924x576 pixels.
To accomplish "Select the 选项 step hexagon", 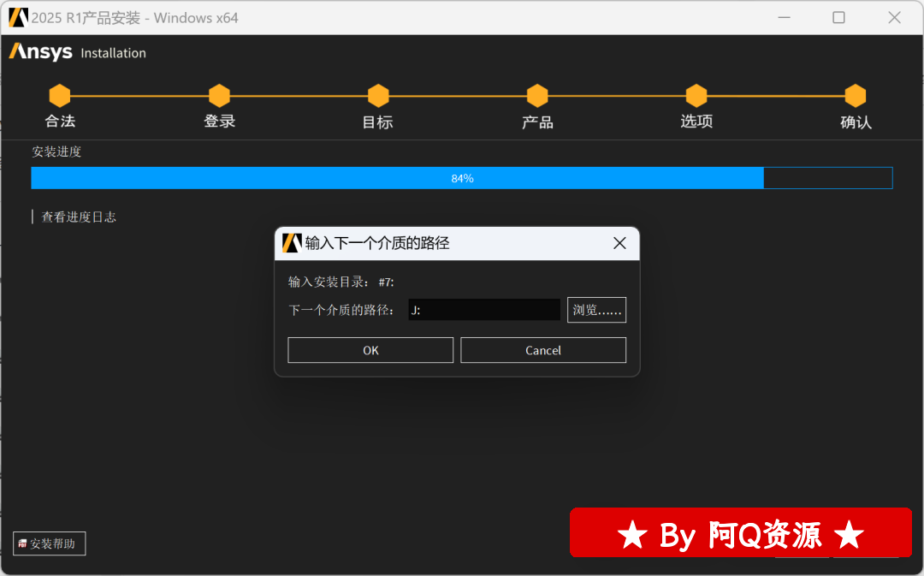I will [696, 96].
